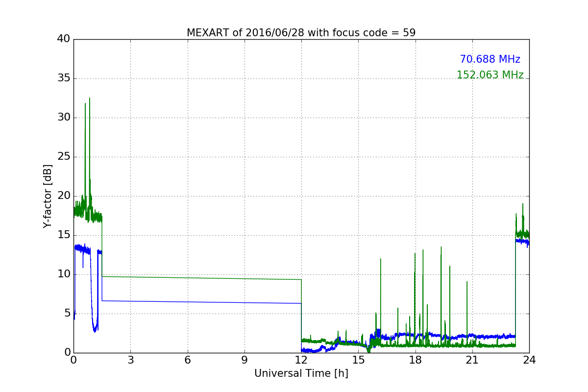
Task: Click the y-axis tick label 40
Action: coord(64,39)
